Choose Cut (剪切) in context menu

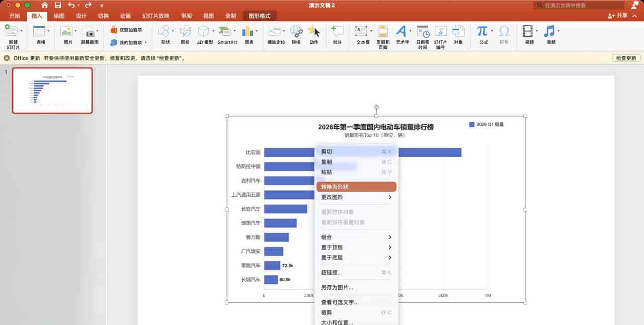(357, 151)
